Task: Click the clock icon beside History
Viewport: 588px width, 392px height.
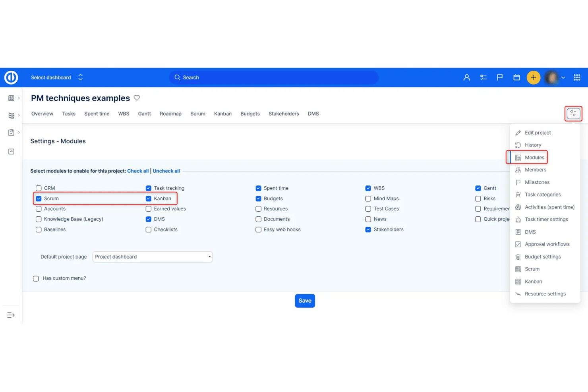Action: click(x=518, y=145)
